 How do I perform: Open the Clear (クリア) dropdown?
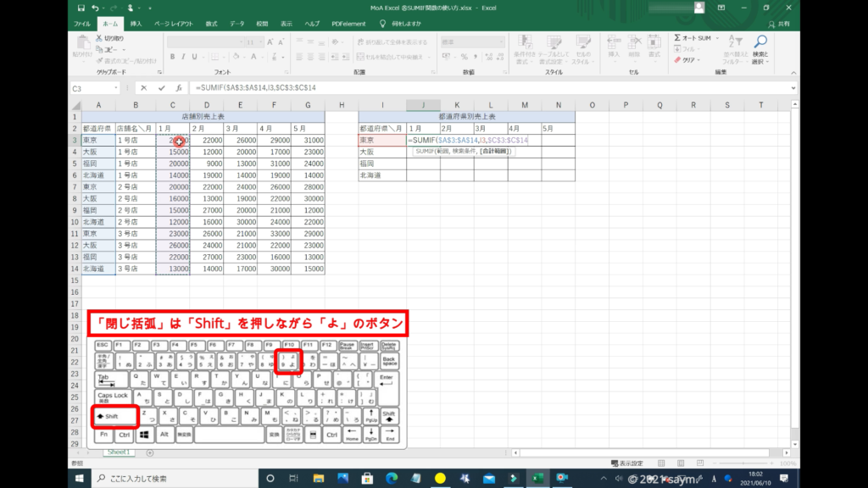(x=689, y=60)
